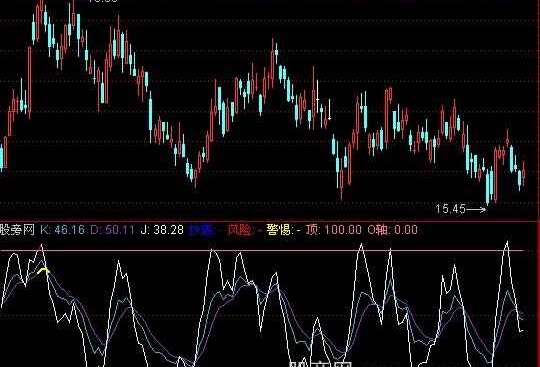Screen dimensions: 540x367
Task: Click the D: 50.11 indicator value
Action: click(112, 230)
